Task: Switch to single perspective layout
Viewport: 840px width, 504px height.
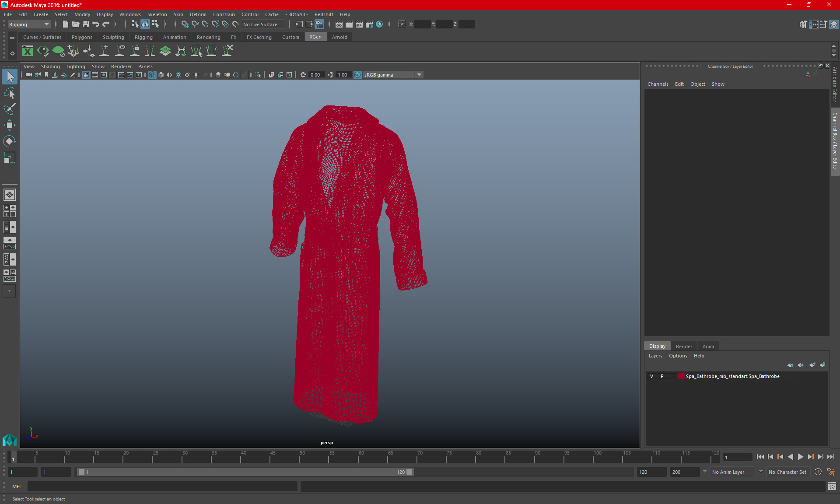Action: [10, 195]
